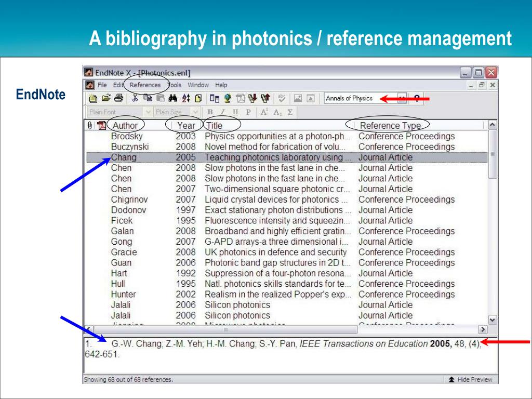The width and height of the screenshot is (532, 399).
Task: Select Gracie 'UK photonics in defence and security'
Action: [x=287, y=252]
